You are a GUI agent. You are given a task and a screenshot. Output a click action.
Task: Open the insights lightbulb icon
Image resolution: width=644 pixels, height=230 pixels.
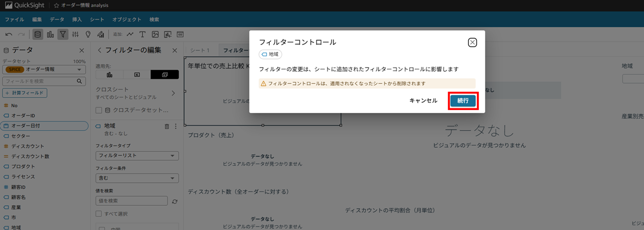[x=88, y=34]
